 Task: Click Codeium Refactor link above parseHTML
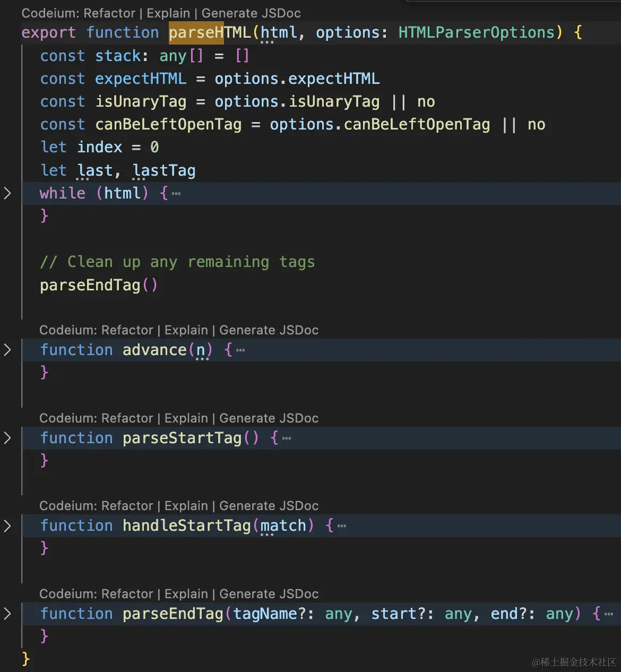(x=109, y=13)
